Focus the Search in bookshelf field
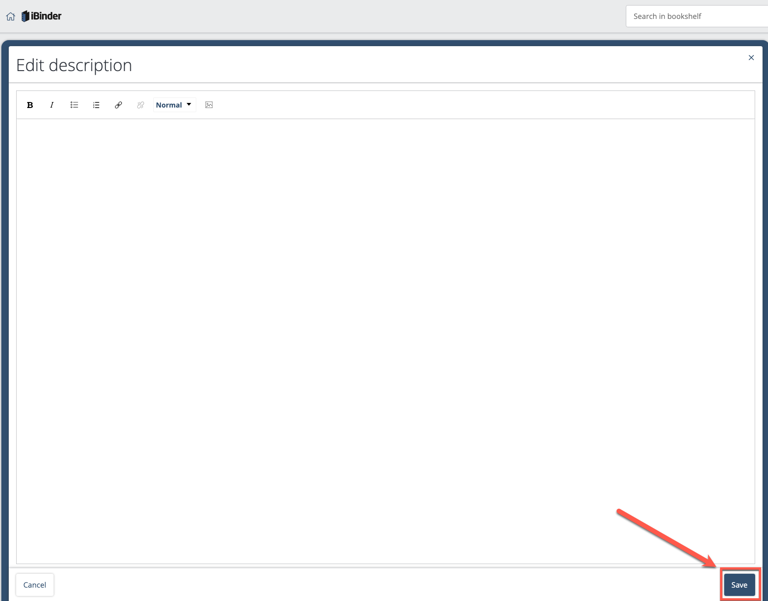This screenshot has height=601, width=768. (696, 16)
